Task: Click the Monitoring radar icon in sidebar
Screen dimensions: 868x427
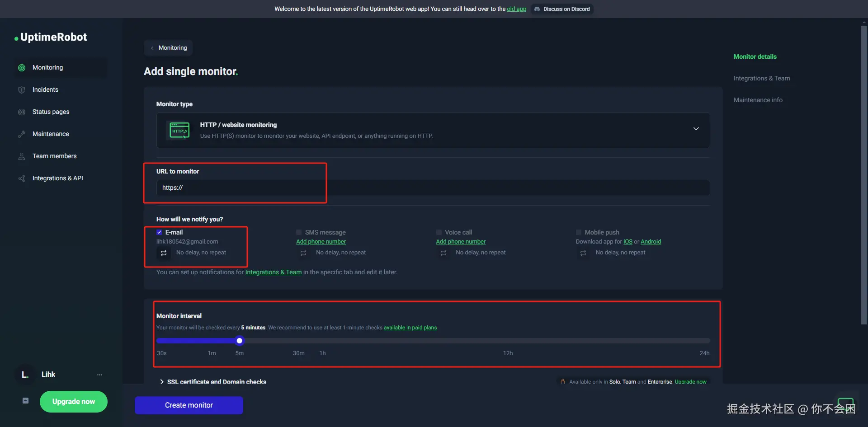Action: [x=22, y=68]
